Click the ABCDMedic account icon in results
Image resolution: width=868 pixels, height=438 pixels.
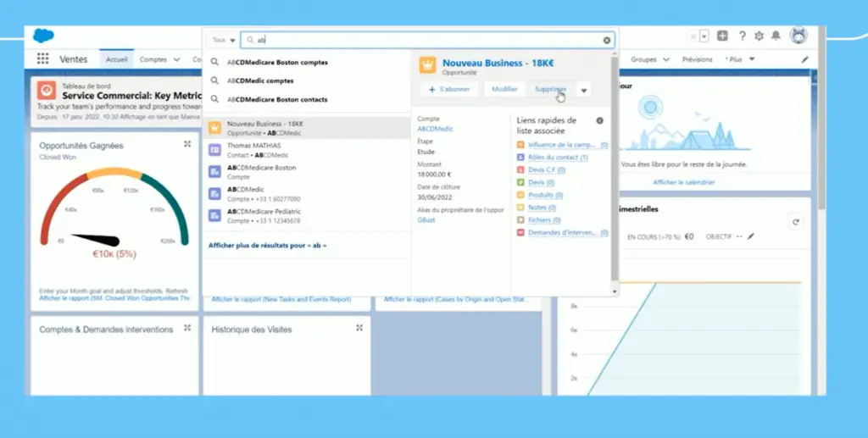[x=214, y=193]
